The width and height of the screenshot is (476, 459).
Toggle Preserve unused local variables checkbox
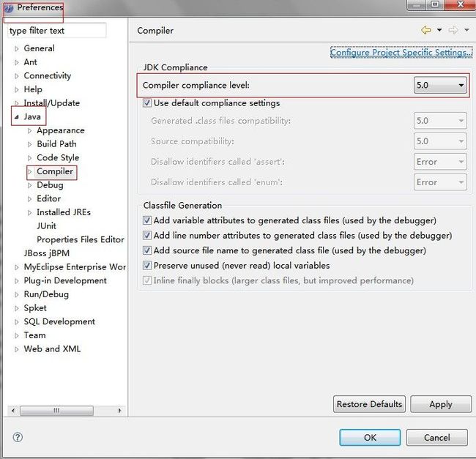pyautogui.click(x=147, y=266)
